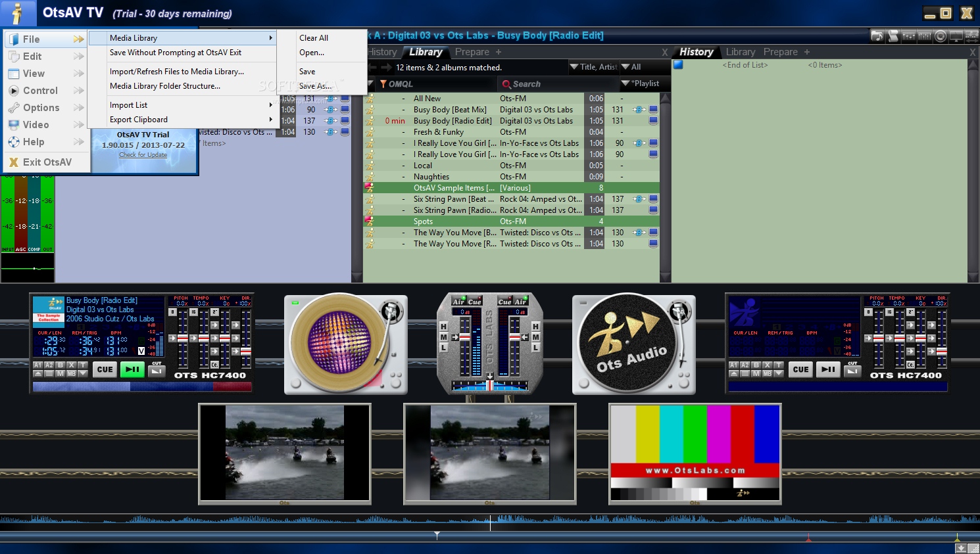Click the mixer crossfader
The image size is (980, 554).
pyautogui.click(x=490, y=384)
